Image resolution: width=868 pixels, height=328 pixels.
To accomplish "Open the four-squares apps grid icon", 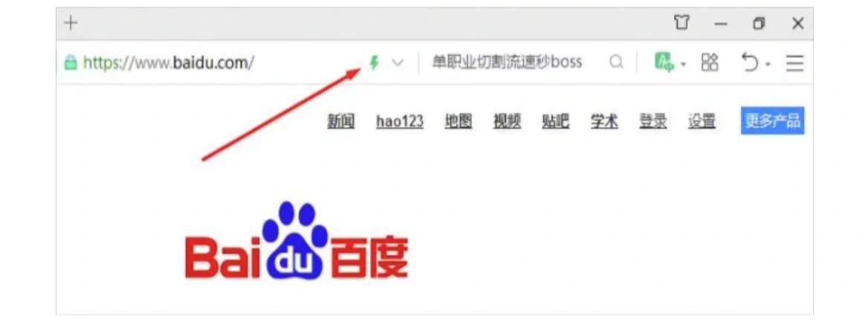I will (x=710, y=62).
